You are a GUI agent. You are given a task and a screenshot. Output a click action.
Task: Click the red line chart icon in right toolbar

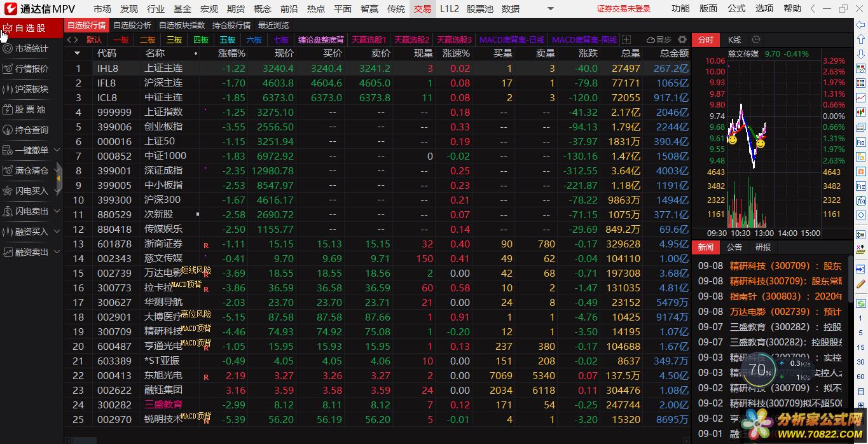(x=860, y=97)
